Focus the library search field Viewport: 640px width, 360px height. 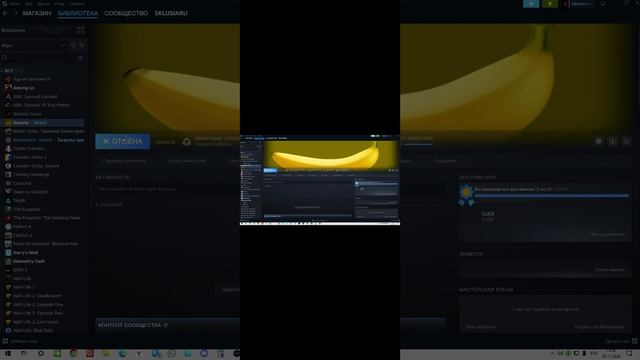pyautogui.click(x=39, y=58)
